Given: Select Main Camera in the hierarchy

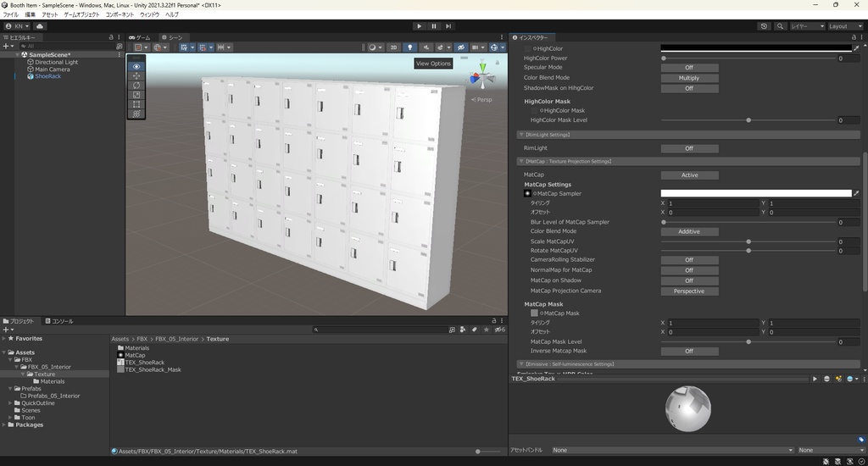Looking at the screenshot, I should (52, 69).
